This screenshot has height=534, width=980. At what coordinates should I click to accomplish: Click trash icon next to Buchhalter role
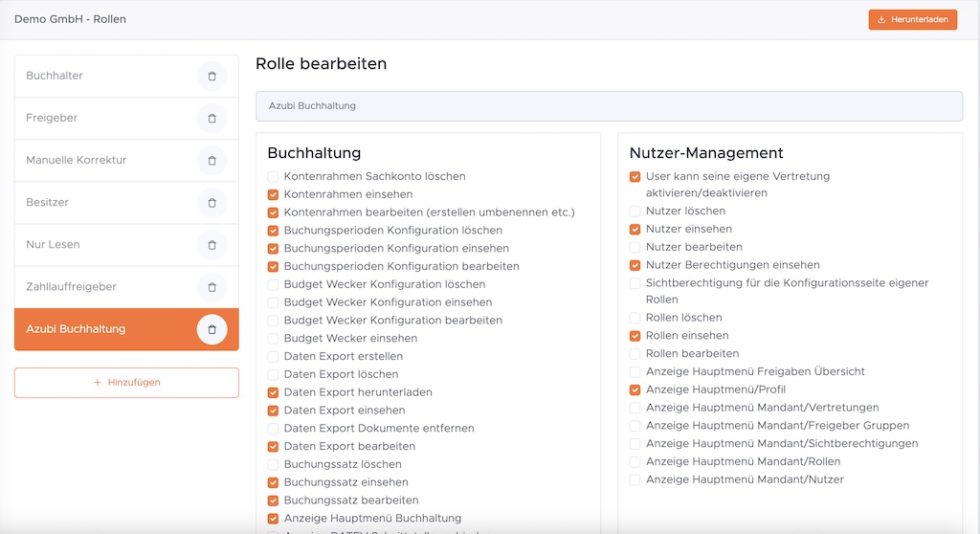212,77
